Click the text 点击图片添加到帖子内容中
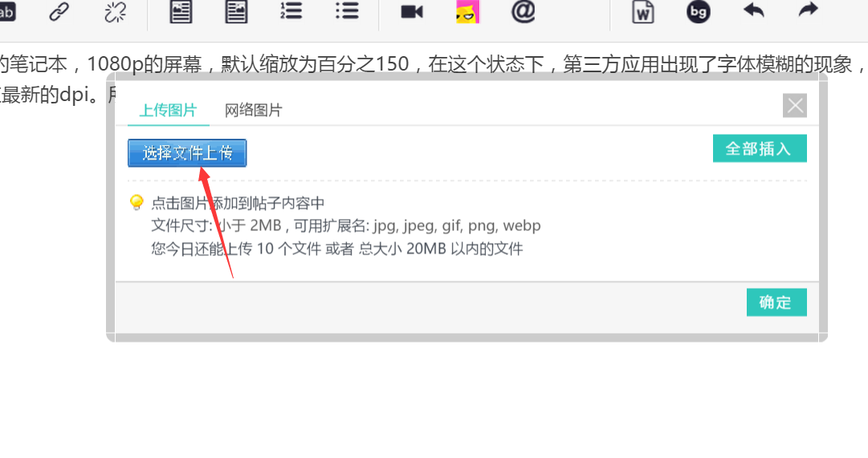This screenshot has width=868, height=458. 238,204
